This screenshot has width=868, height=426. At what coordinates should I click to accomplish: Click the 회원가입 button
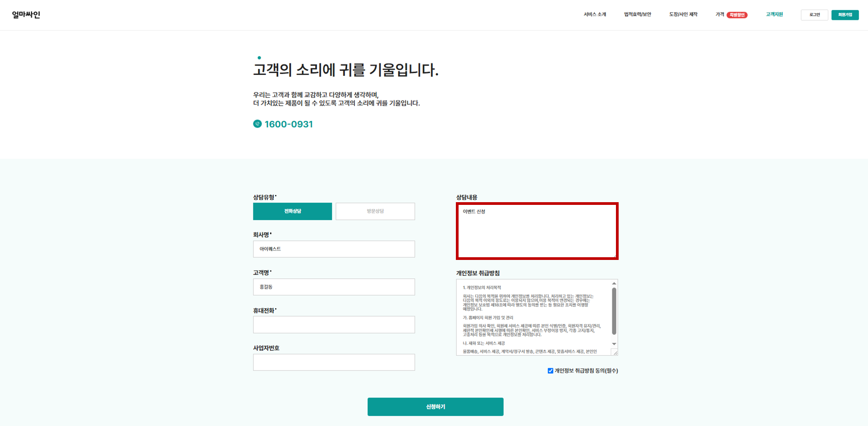coord(845,14)
